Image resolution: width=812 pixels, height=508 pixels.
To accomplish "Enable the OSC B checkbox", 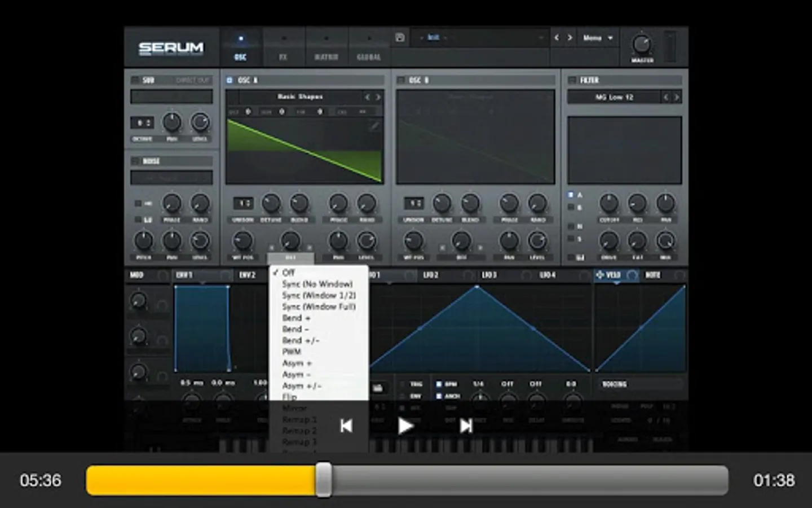I will point(401,80).
